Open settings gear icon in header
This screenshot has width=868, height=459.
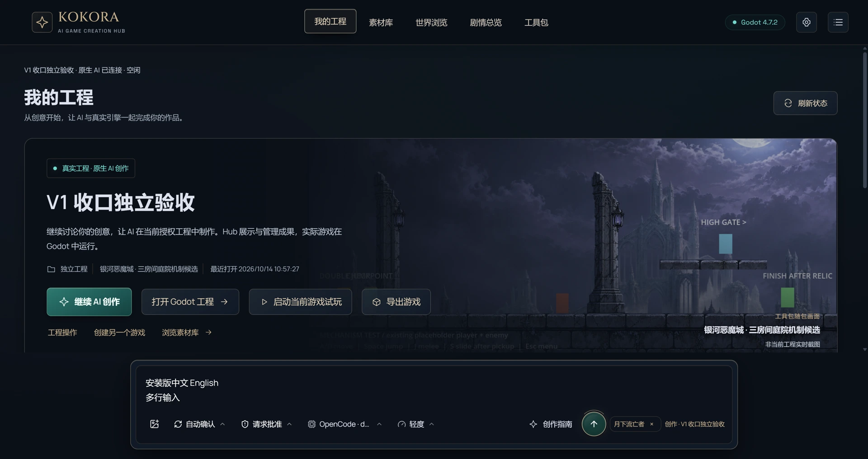point(806,22)
